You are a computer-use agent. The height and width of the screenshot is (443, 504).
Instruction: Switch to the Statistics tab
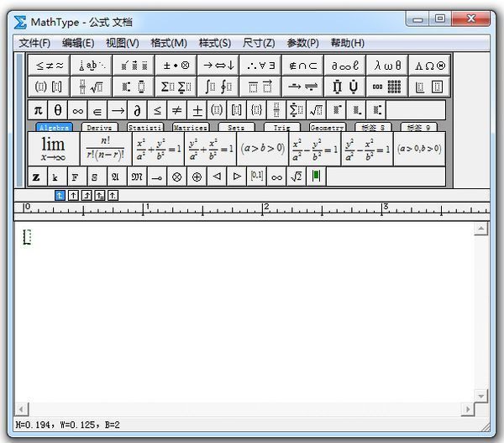click(x=145, y=128)
